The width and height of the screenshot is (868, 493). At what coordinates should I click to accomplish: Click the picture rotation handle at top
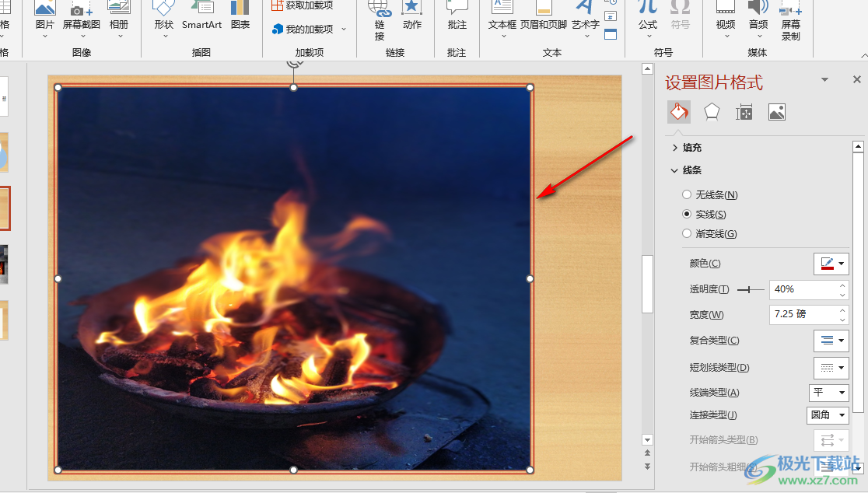[294, 64]
